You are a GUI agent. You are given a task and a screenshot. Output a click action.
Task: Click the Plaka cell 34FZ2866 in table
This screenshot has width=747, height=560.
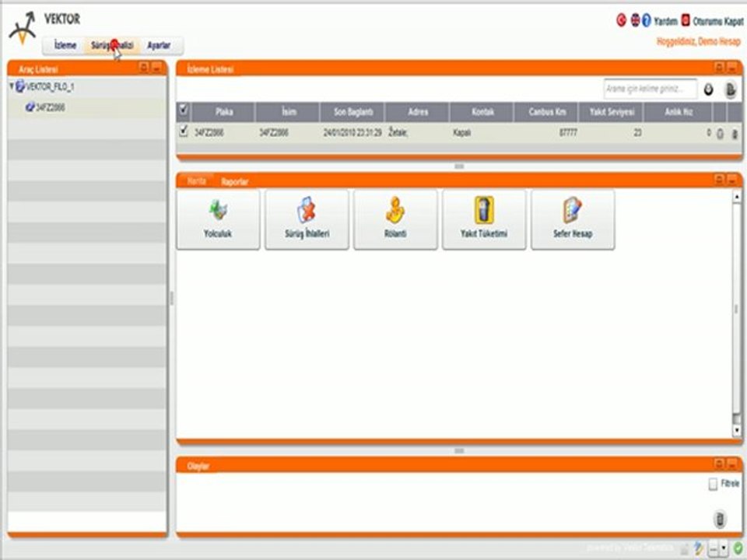point(209,133)
